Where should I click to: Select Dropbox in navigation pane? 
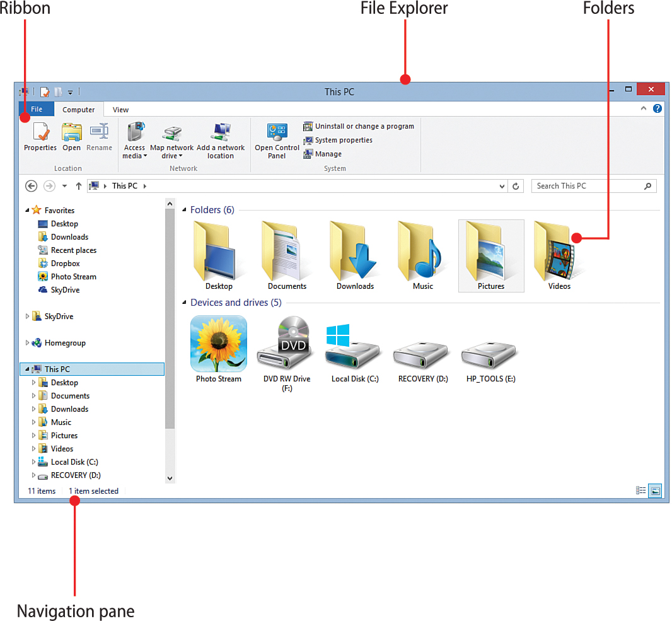59,264
